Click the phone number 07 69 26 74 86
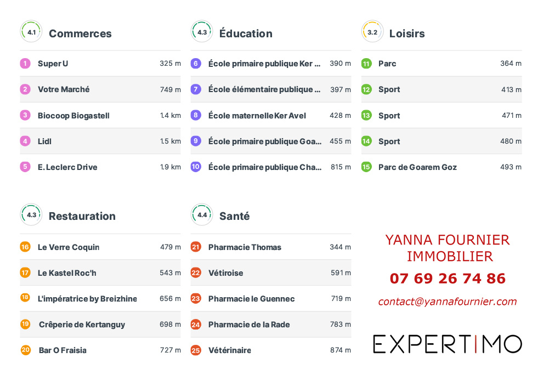Image resolution: width=543 pixels, height=392 pixels. tap(448, 279)
